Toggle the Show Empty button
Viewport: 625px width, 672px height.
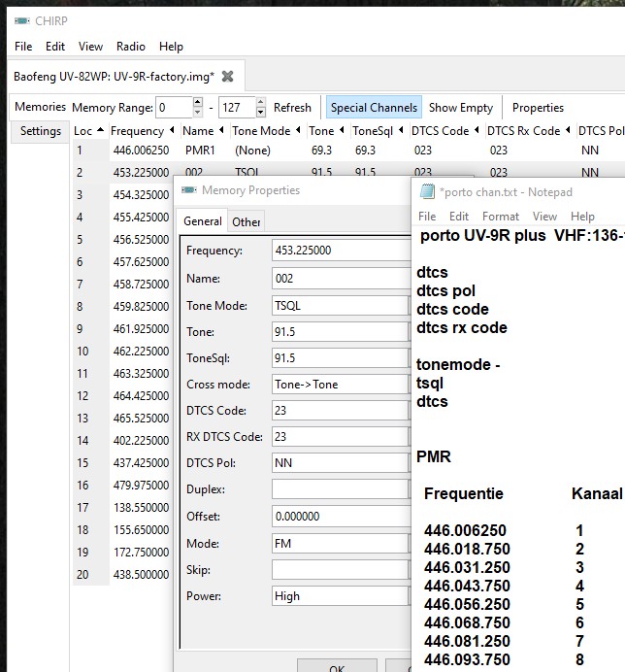[x=461, y=107]
